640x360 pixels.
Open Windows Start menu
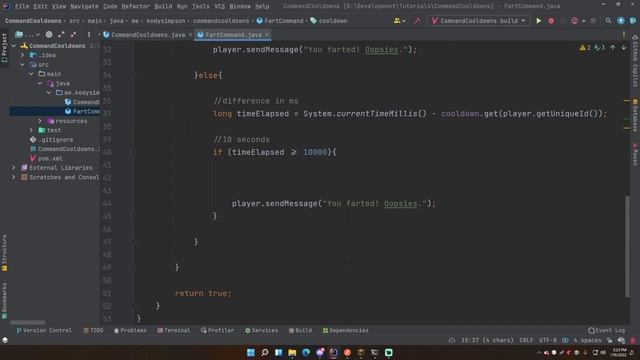coord(251,352)
